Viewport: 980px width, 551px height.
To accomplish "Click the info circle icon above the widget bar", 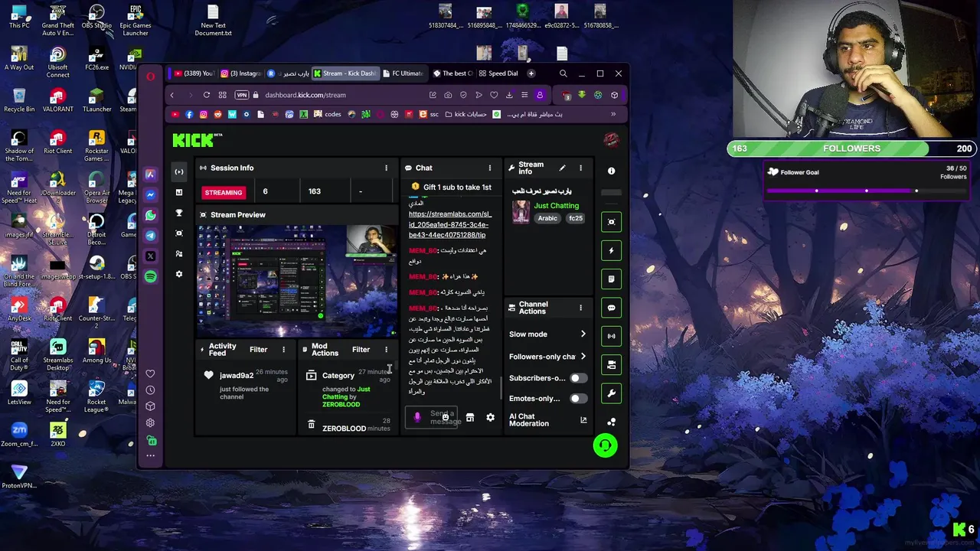I will pyautogui.click(x=611, y=171).
